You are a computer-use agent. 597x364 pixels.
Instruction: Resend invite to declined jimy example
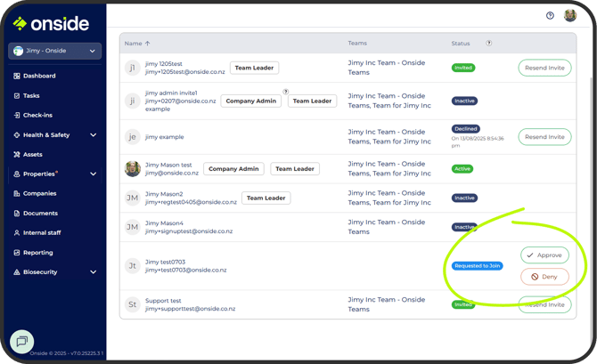[544, 137]
